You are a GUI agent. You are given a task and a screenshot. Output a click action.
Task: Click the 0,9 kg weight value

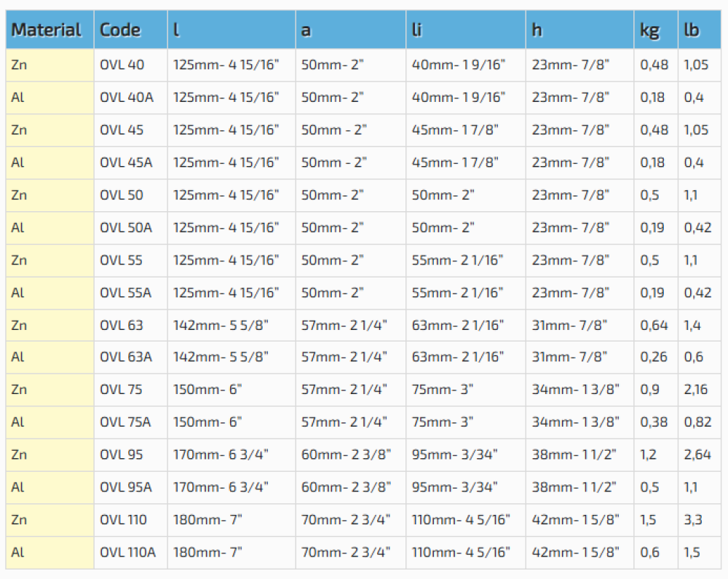tap(649, 389)
